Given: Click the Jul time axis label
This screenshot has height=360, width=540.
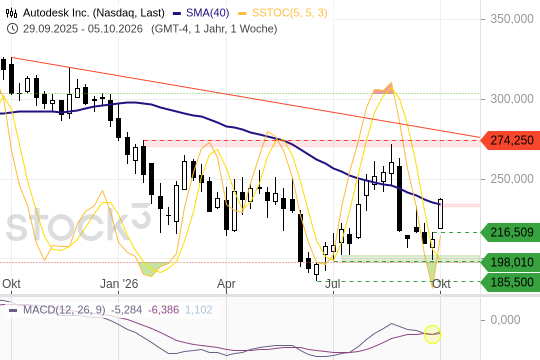Looking at the screenshot, I should tap(333, 284).
